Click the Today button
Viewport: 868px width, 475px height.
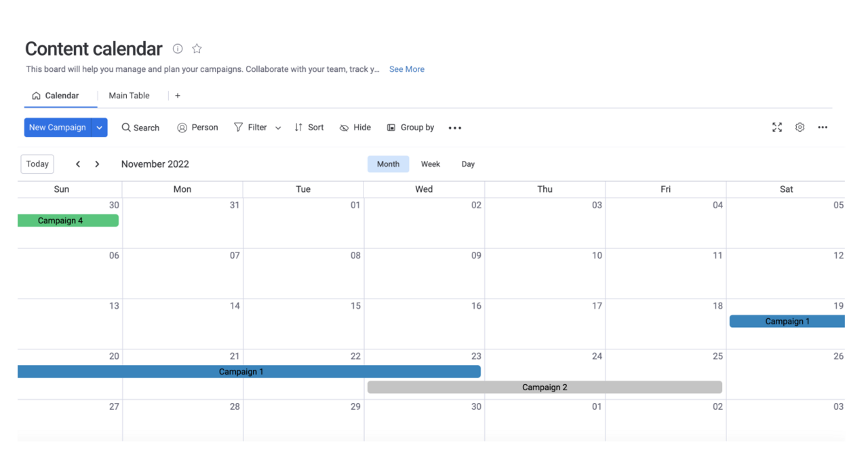pos(37,164)
